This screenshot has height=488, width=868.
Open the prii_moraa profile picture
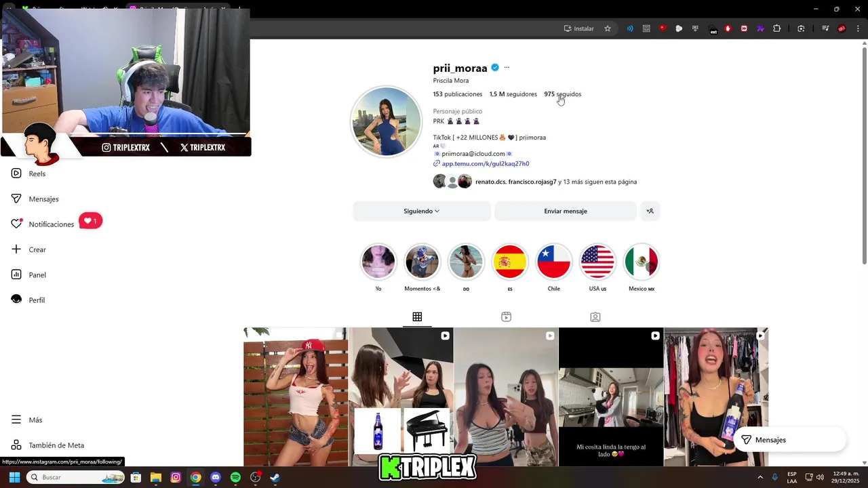coord(386,122)
